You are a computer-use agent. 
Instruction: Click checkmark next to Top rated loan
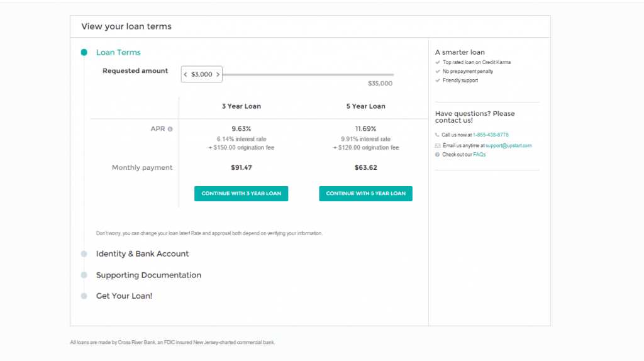click(x=438, y=62)
